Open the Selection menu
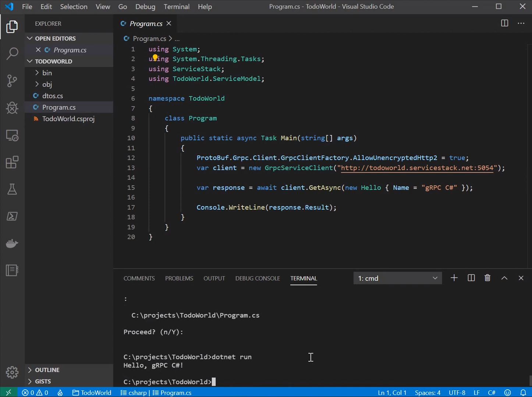The height and width of the screenshot is (397, 532). (74, 7)
